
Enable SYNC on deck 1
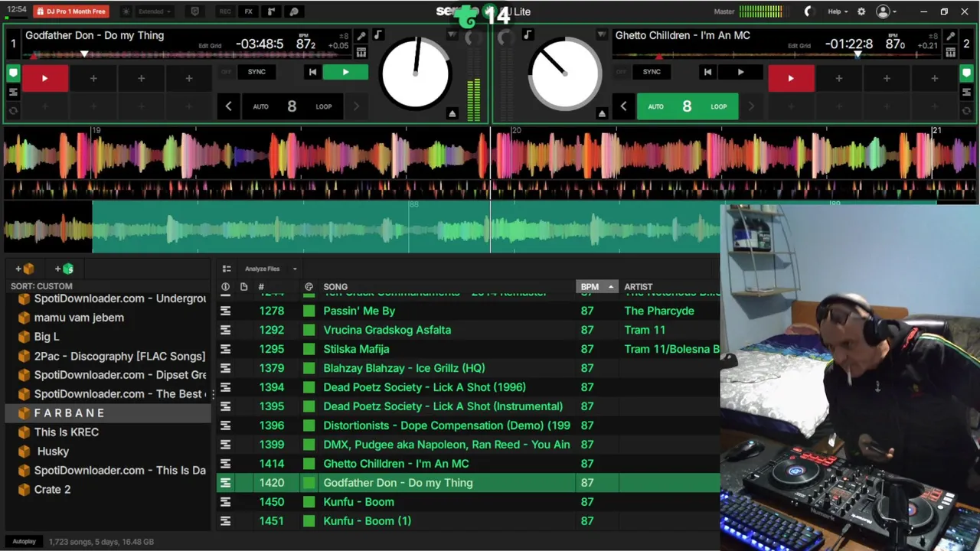point(256,72)
